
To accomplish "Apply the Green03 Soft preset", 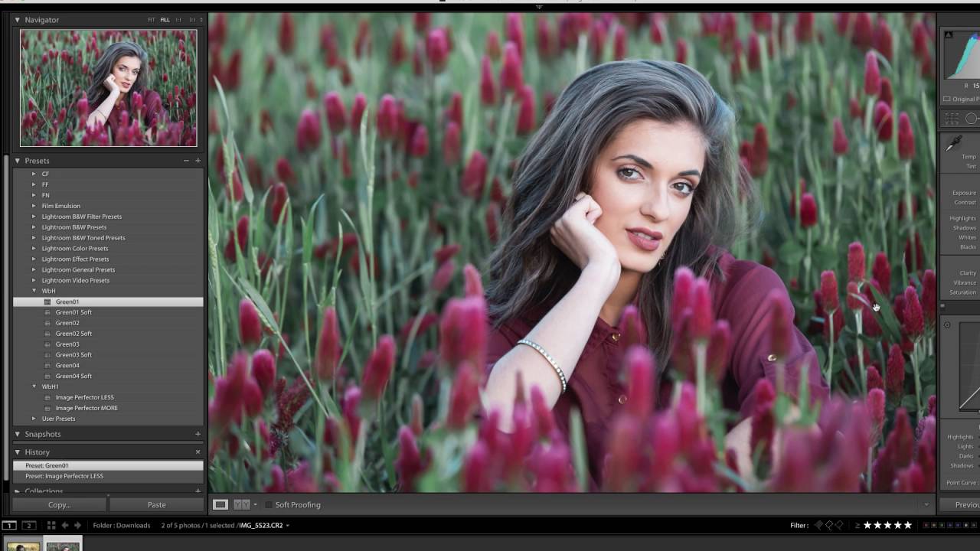I will (108, 355).
